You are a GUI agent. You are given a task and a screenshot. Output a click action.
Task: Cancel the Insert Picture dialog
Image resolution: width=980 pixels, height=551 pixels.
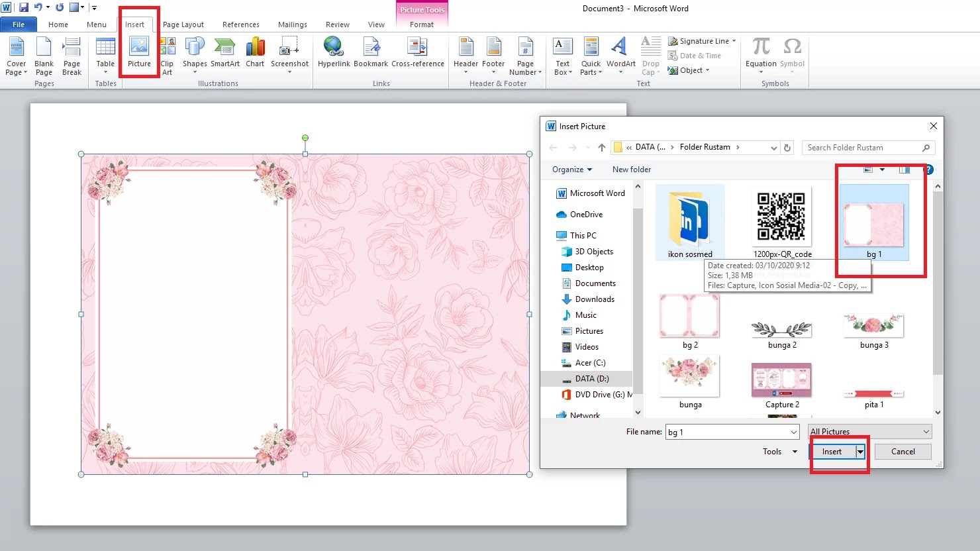pos(903,452)
